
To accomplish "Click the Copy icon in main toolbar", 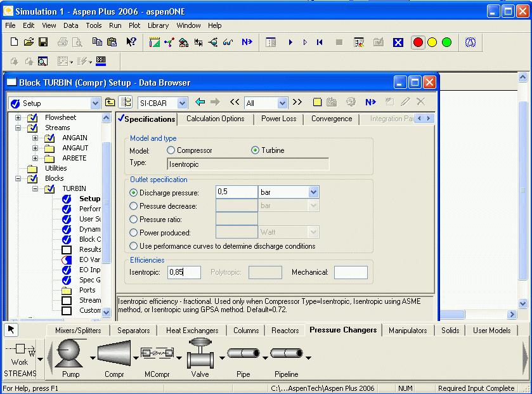I will tap(97, 42).
